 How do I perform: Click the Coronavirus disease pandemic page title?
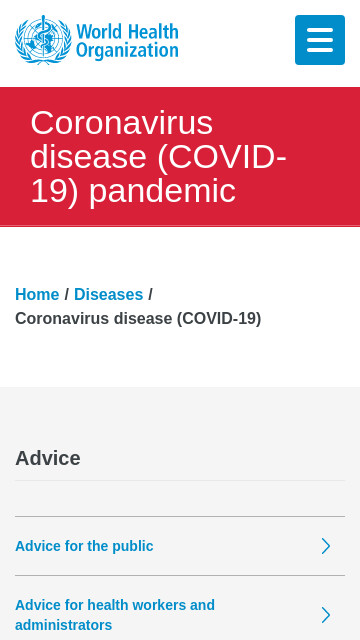[x=158, y=157]
